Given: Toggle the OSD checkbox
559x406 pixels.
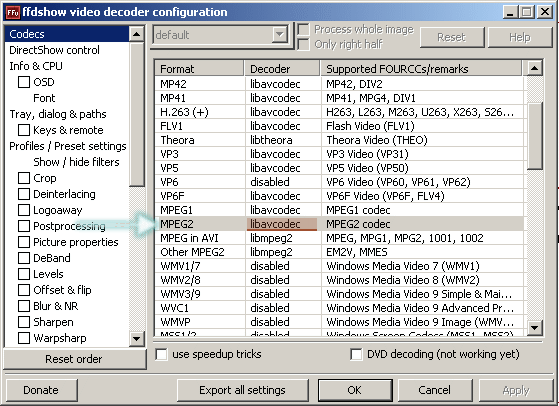Looking at the screenshot, I should (x=24, y=82).
